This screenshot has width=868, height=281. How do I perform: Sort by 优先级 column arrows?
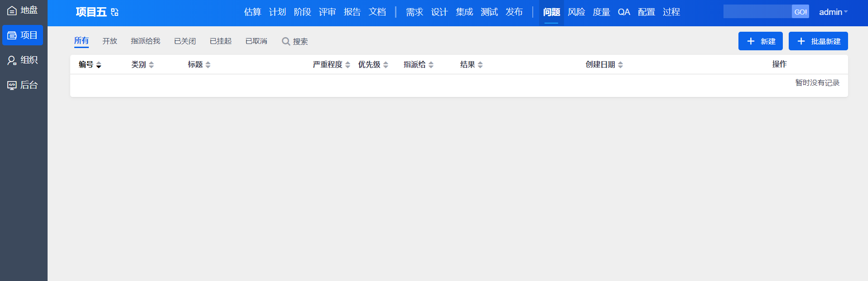coord(386,65)
